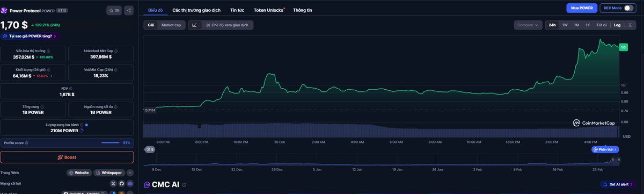Open the info icon beside Lượng cung lưu hành
This screenshot has height=194, width=644.
point(82,125)
